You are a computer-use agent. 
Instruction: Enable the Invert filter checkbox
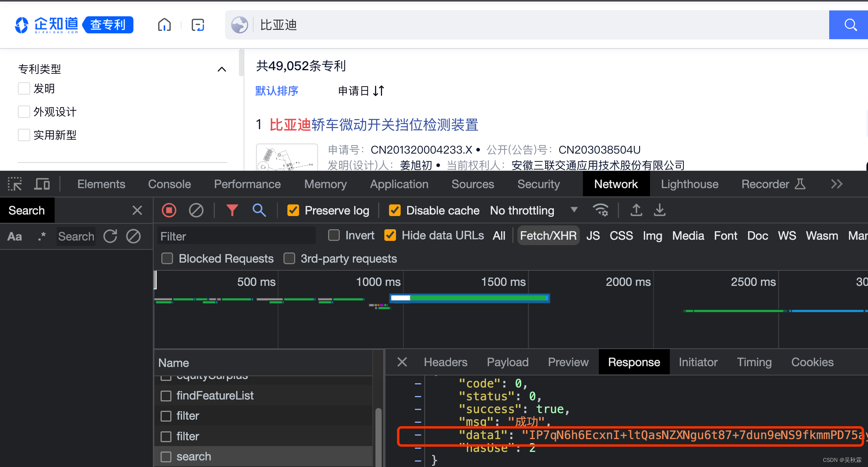(x=334, y=235)
